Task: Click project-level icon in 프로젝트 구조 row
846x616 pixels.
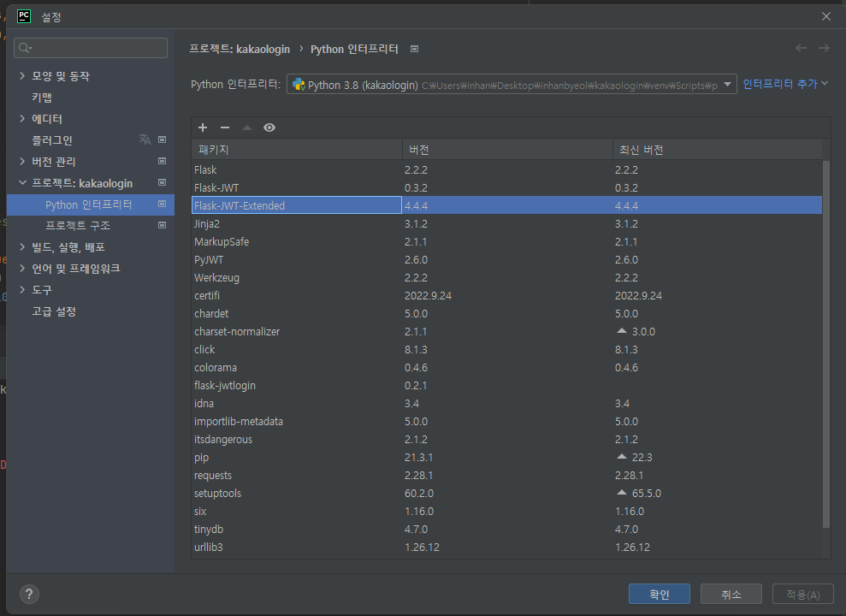Action: (162, 225)
